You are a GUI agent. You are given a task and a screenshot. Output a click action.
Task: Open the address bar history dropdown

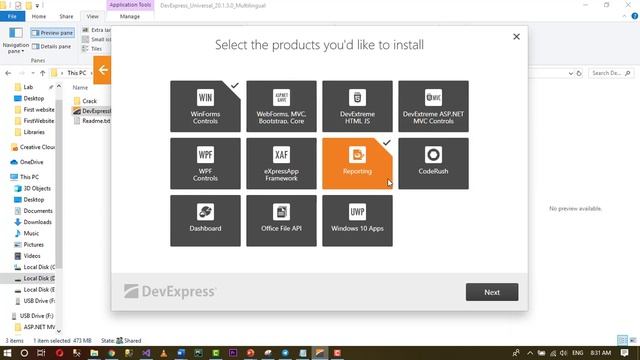coord(571,73)
